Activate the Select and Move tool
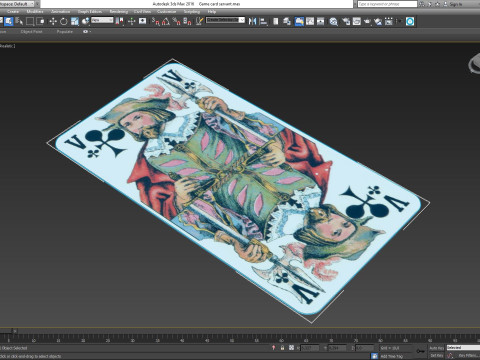Image resolution: width=480 pixels, height=360 pixels. click(x=53, y=22)
